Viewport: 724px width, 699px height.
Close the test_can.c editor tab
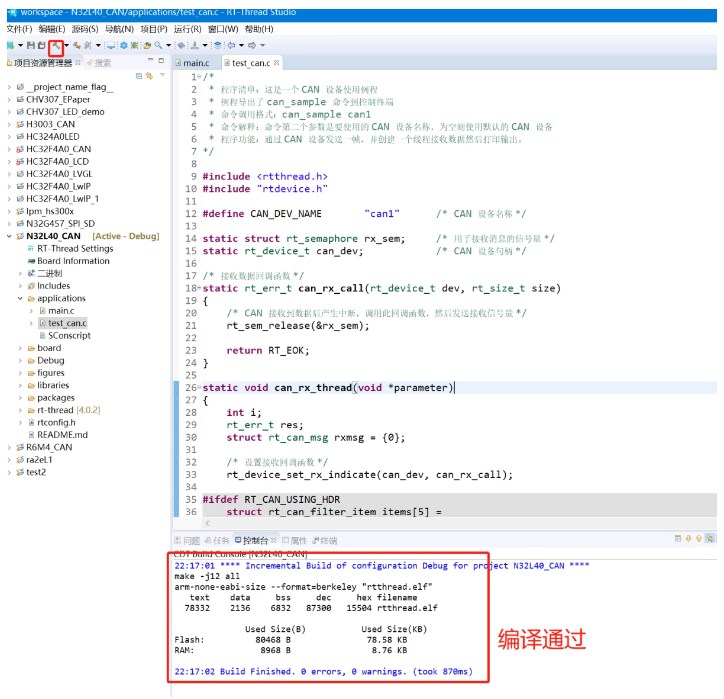click(x=276, y=62)
